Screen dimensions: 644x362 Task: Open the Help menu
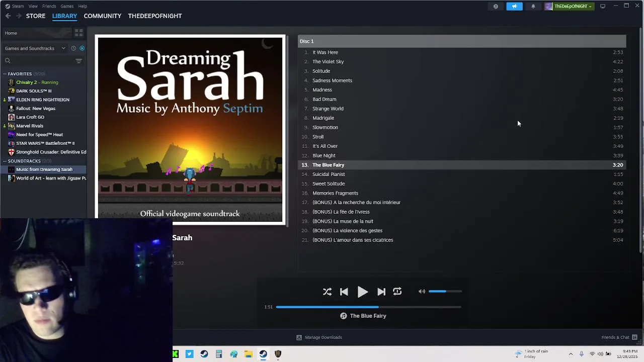[x=83, y=6]
